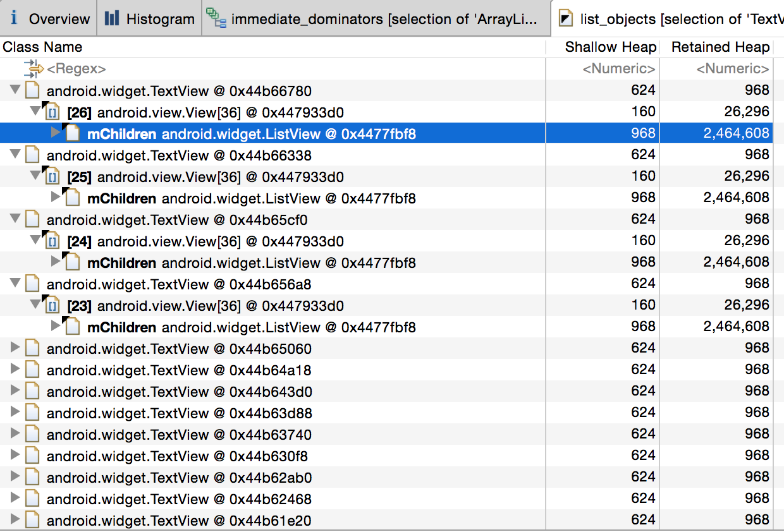Click the Overview tab's info icon
This screenshot has width=784, height=532.
point(13,18)
